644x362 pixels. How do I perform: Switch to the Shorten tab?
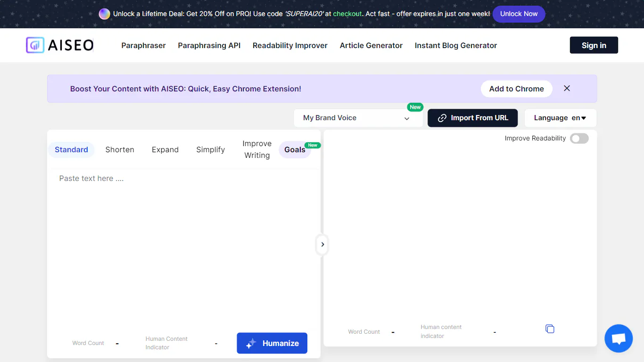pos(120,149)
